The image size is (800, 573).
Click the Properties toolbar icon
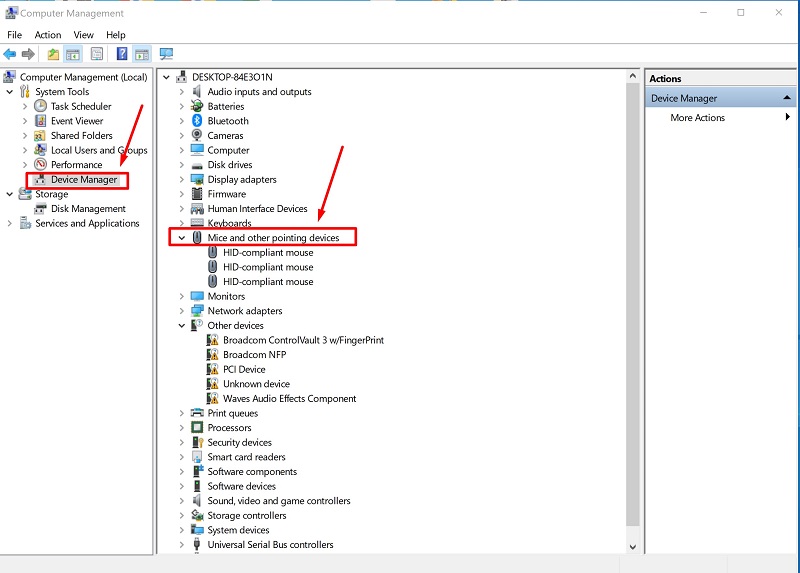click(x=96, y=54)
